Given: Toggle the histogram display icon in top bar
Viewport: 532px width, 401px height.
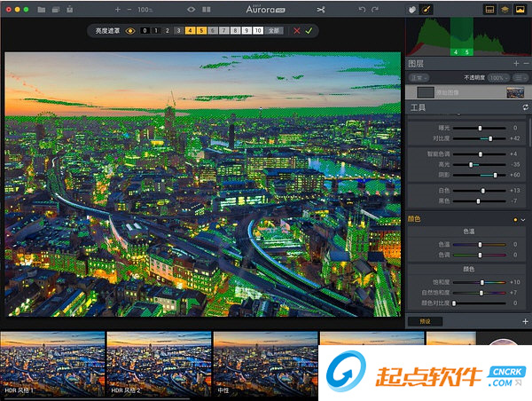Looking at the screenshot, I should pos(520,10).
